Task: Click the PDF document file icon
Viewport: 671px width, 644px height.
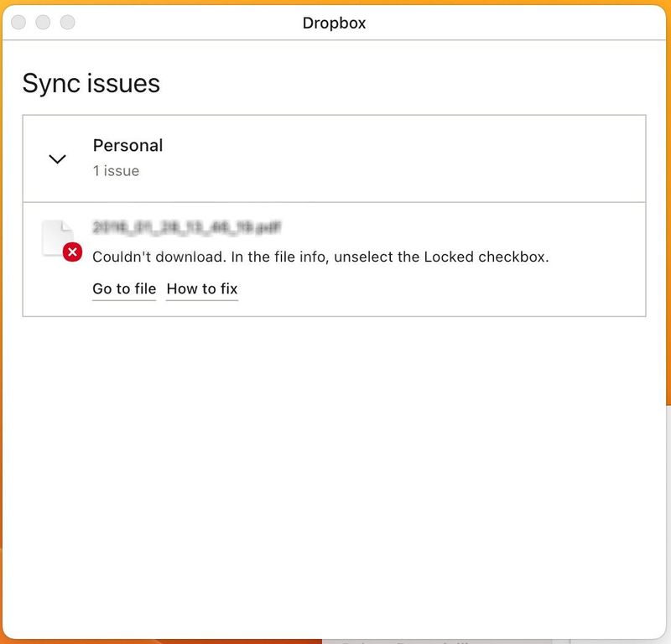Action: pos(55,236)
